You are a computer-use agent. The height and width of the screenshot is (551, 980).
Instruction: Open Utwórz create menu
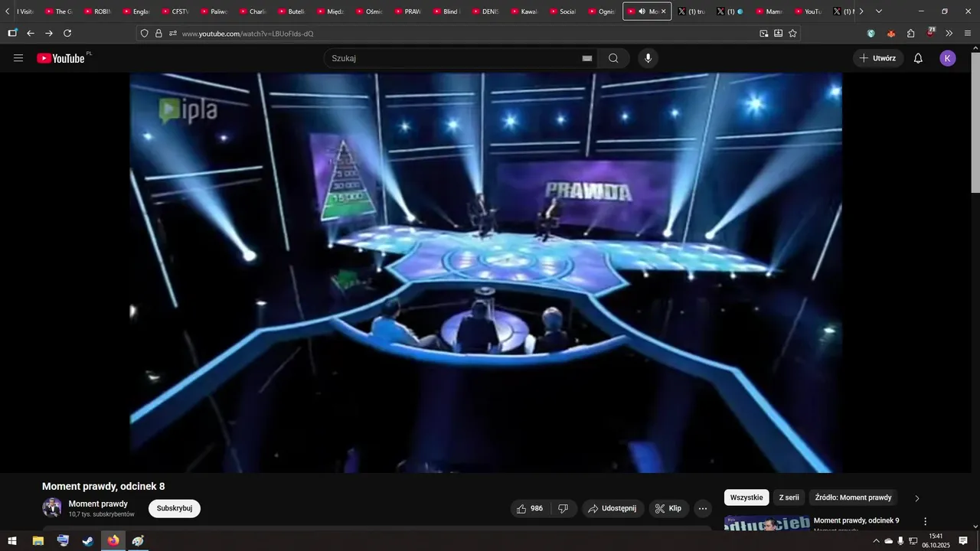click(878, 58)
